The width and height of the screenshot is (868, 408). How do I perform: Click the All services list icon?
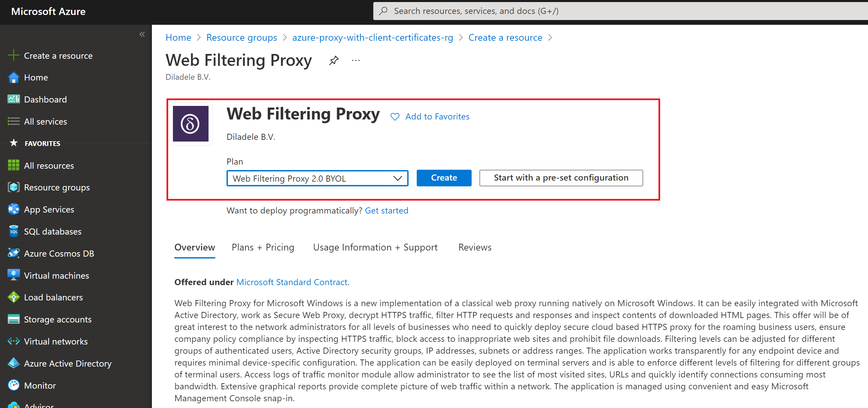coord(14,121)
